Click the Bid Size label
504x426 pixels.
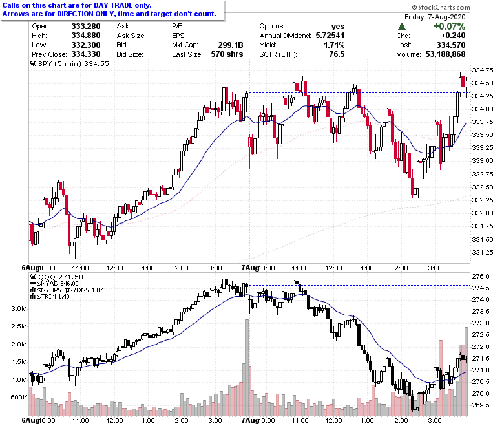[130, 54]
